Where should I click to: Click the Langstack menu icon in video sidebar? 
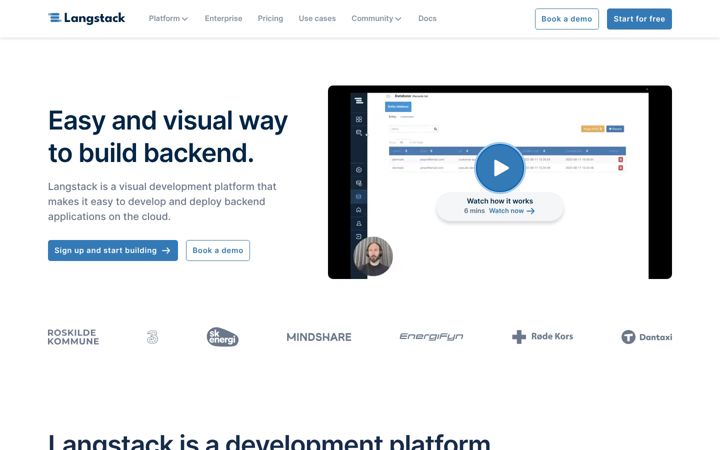click(359, 100)
